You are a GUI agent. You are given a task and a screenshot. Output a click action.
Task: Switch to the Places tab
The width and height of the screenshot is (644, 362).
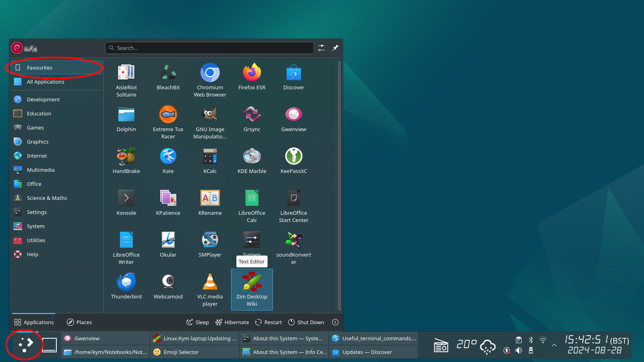tap(79, 322)
